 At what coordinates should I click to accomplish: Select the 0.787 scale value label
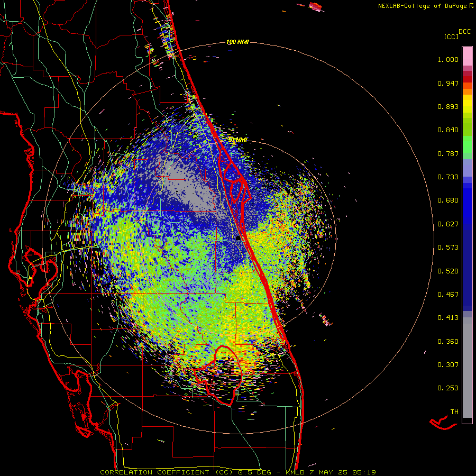point(448,153)
